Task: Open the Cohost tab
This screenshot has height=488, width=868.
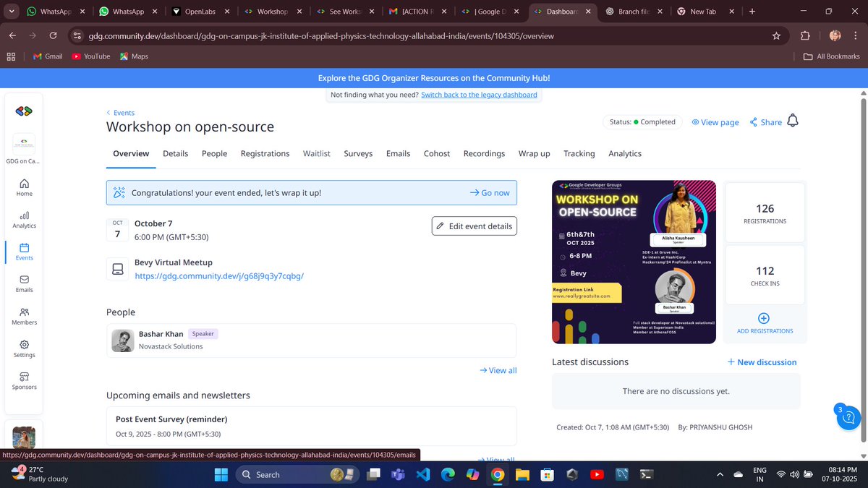Action: pos(437,153)
